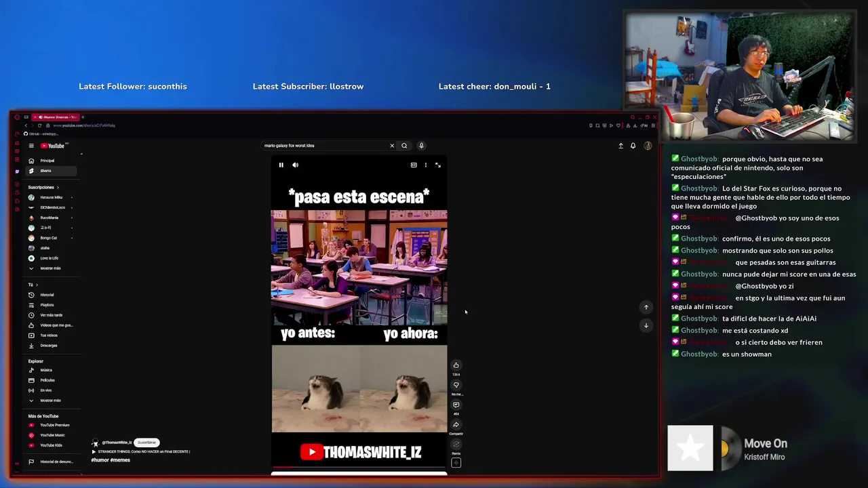Click the magnifier search button
Screen dimensions: 868x488
pyautogui.click(x=404, y=146)
